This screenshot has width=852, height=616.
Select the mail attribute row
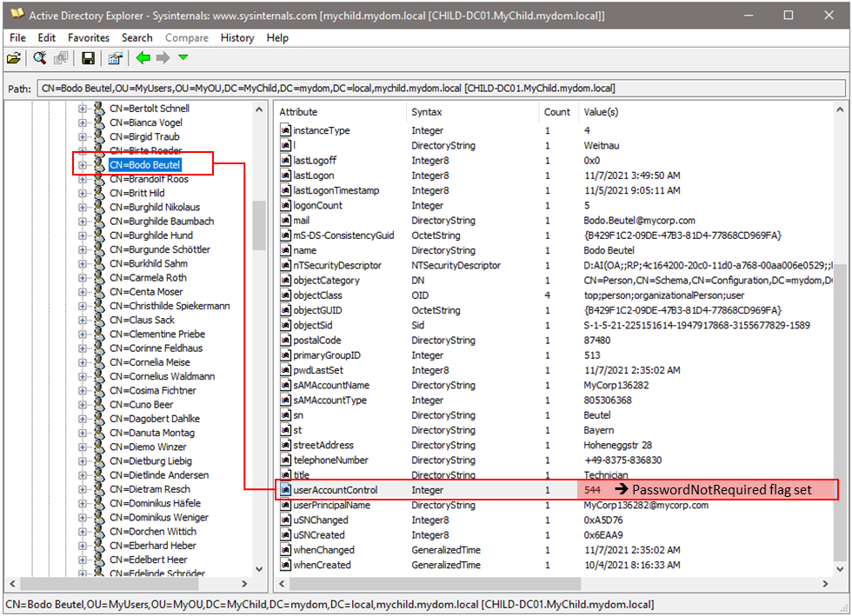coord(309,220)
